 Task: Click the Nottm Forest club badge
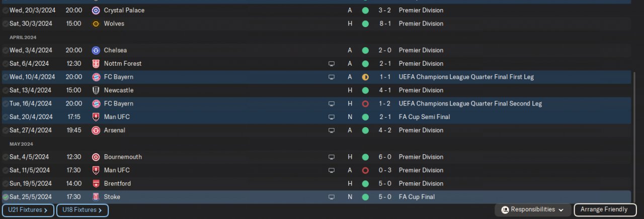(x=96, y=64)
